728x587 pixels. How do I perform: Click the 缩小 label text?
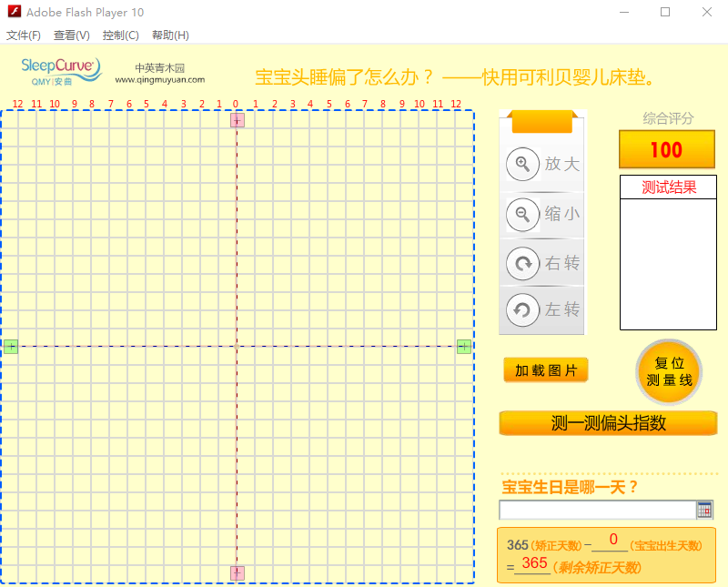click(562, 214)
